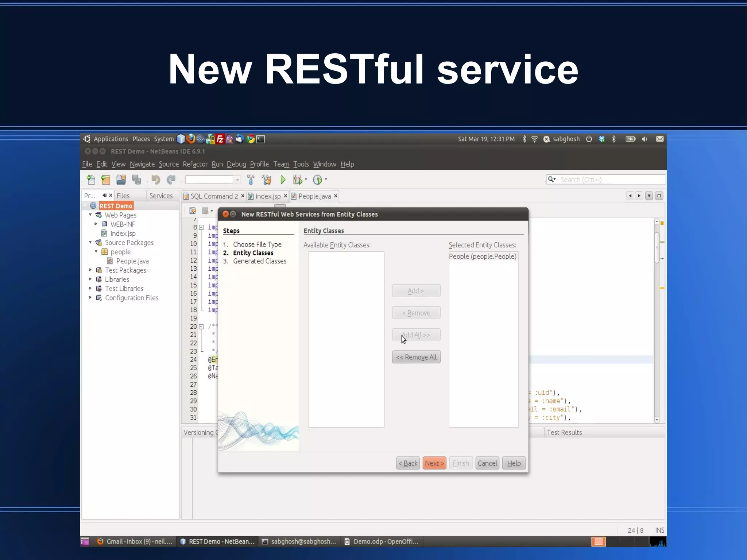Image resolution: width=747 pixels, height=560 pixels.
Task: Click the Help button in wizard
Action: click(514, 463)
